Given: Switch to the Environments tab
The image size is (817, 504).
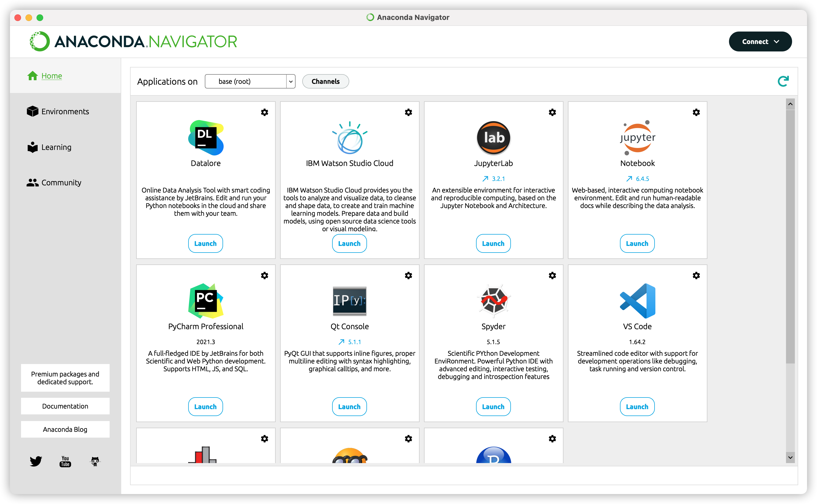Looking at the screenshot, I should point(65,111).
